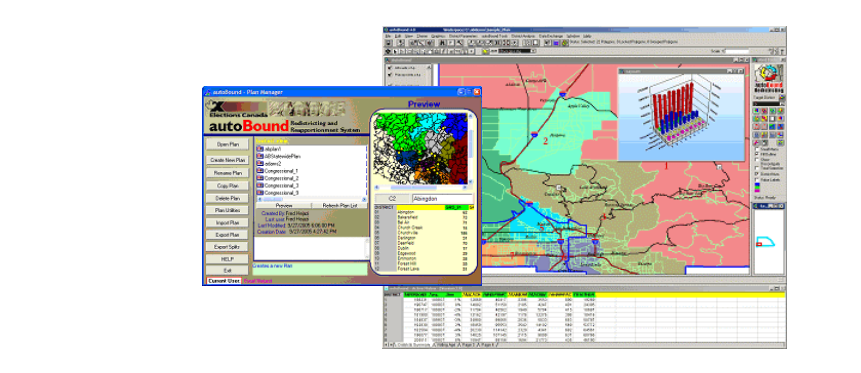Click the plan icon beside Congressional_1

[x=260, y=171]
